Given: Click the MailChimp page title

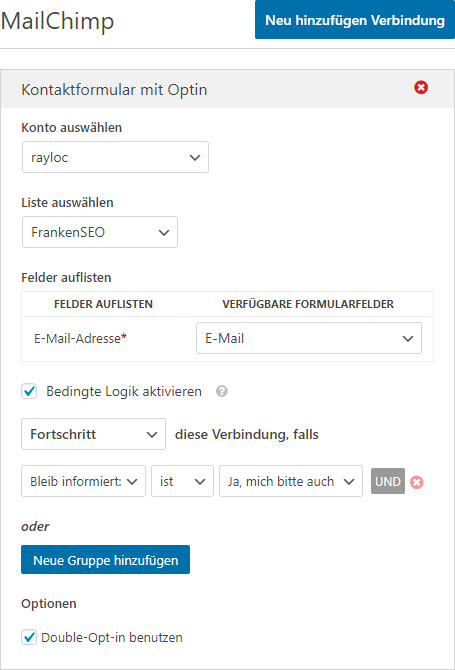Looking at the screenshot, I should (x=57, y=21).
